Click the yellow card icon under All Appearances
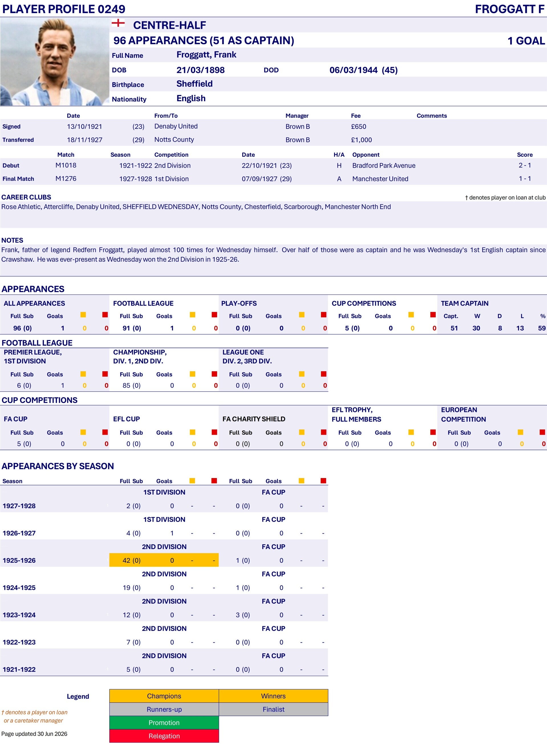547x756 pixels. (83, 315)
